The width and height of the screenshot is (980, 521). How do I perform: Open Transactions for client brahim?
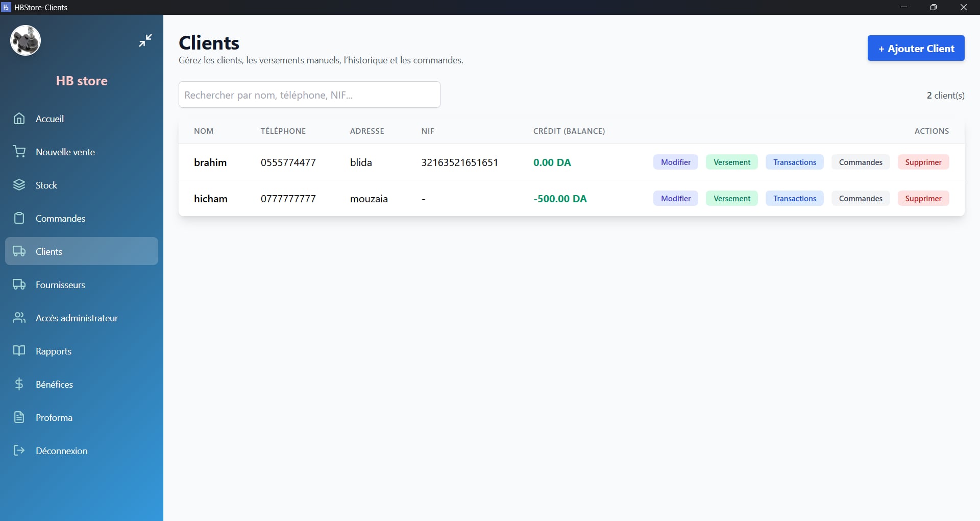[x=794, y=162]
